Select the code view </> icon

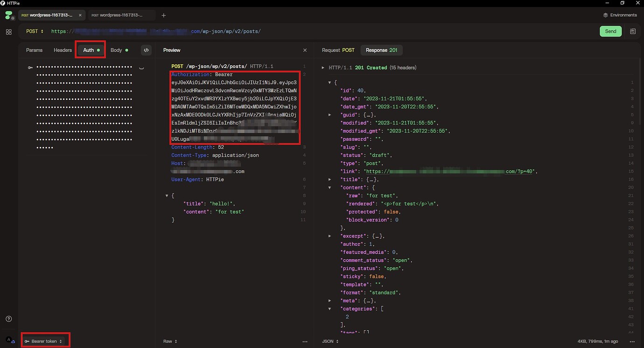145,50
